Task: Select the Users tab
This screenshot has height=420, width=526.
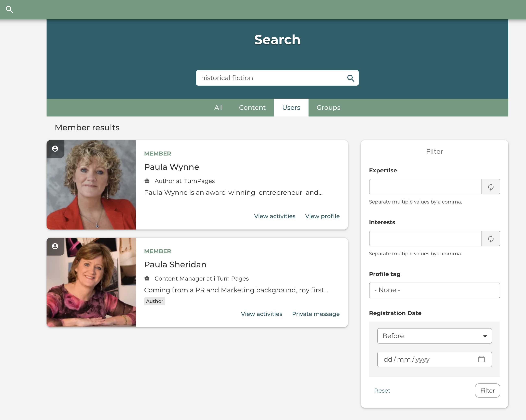Action: (x=291, y=108)
